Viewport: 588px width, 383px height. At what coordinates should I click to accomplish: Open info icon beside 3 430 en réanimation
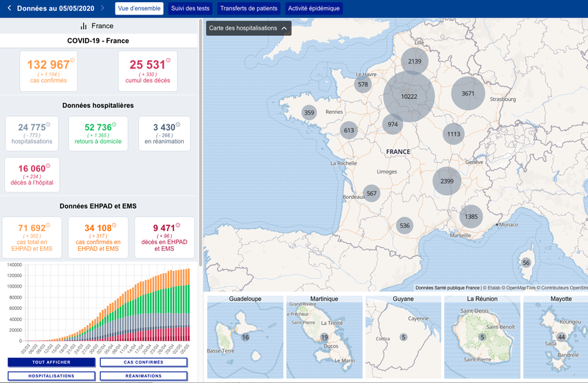178,124
